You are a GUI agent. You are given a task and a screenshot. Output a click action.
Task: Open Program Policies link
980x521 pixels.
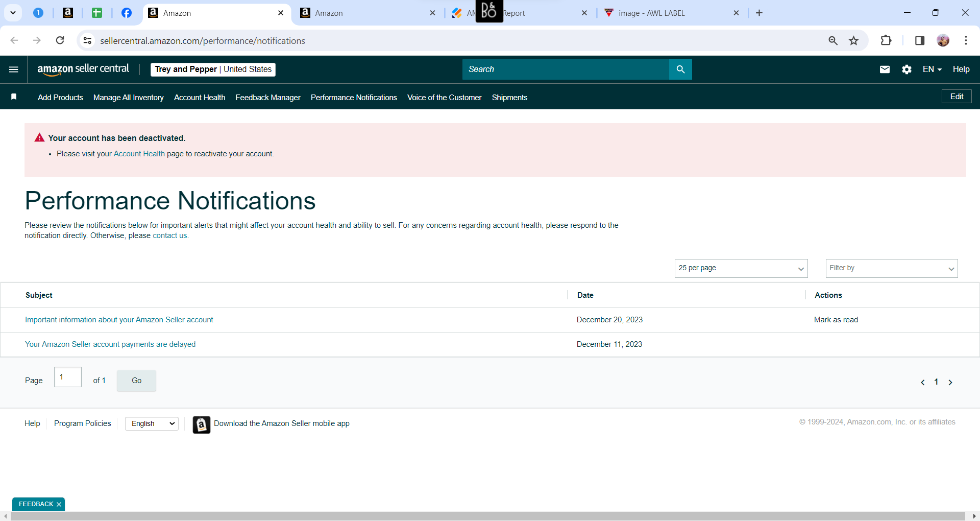click(83, 423)
